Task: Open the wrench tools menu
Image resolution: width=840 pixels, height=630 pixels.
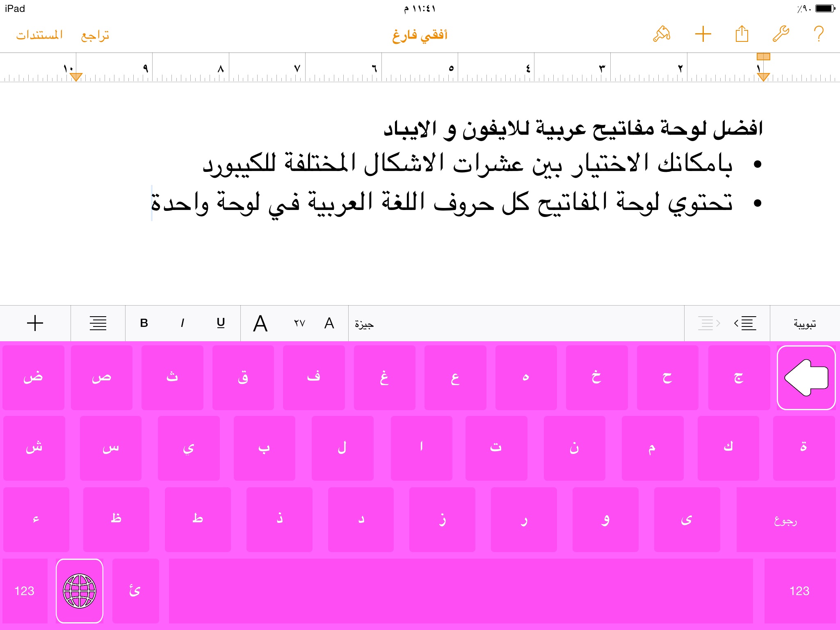Action: tap(781, 34)
